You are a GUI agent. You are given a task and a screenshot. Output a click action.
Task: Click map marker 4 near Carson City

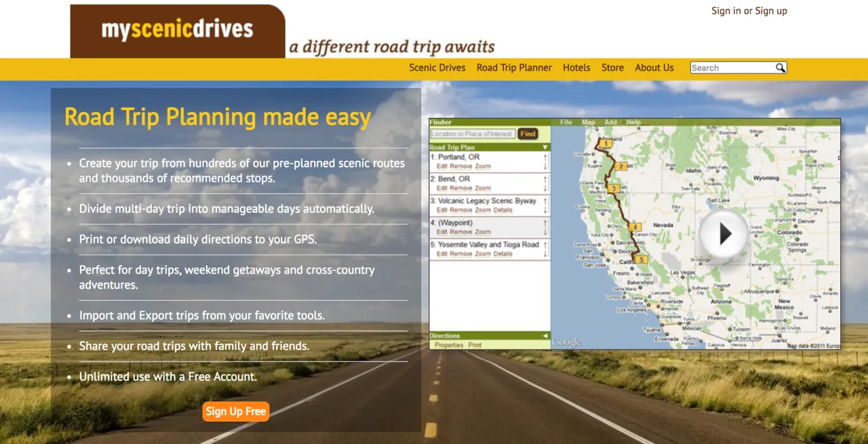(x=635, y=227)
